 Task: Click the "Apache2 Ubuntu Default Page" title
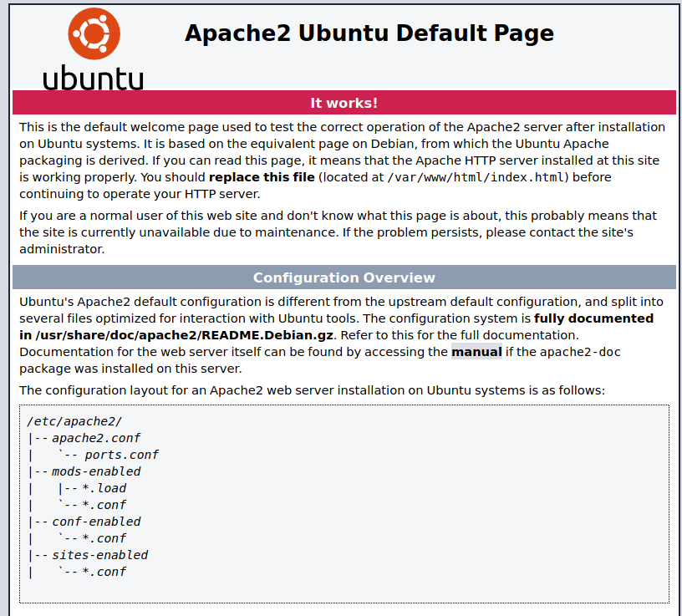point(369,33)
